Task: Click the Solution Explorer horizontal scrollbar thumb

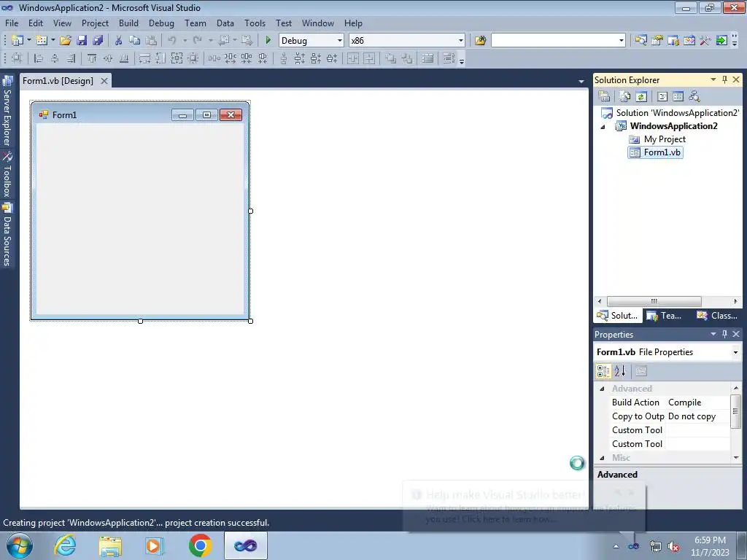Action: [x=654, y=301]
